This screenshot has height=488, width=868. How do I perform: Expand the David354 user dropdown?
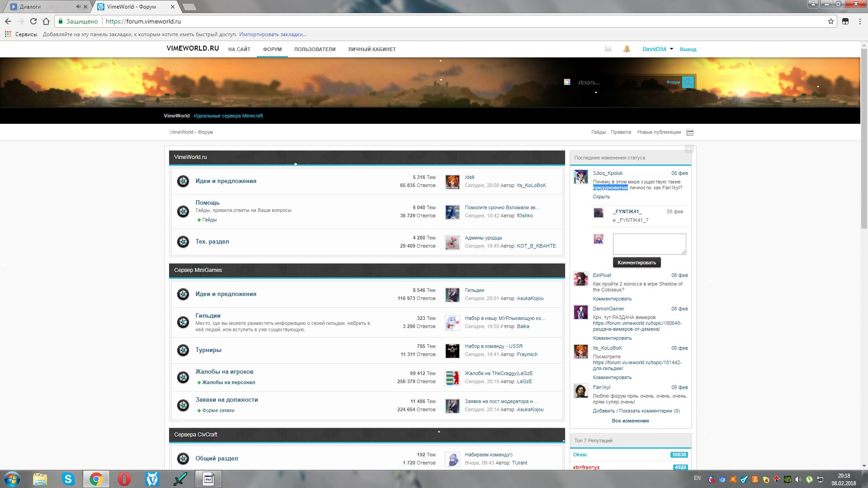(657, 49)
